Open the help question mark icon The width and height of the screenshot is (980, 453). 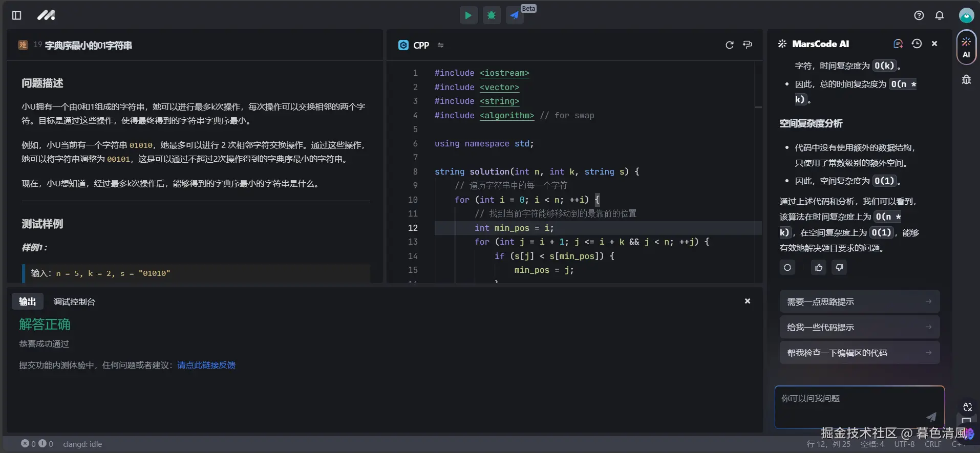tap(919, 15)
